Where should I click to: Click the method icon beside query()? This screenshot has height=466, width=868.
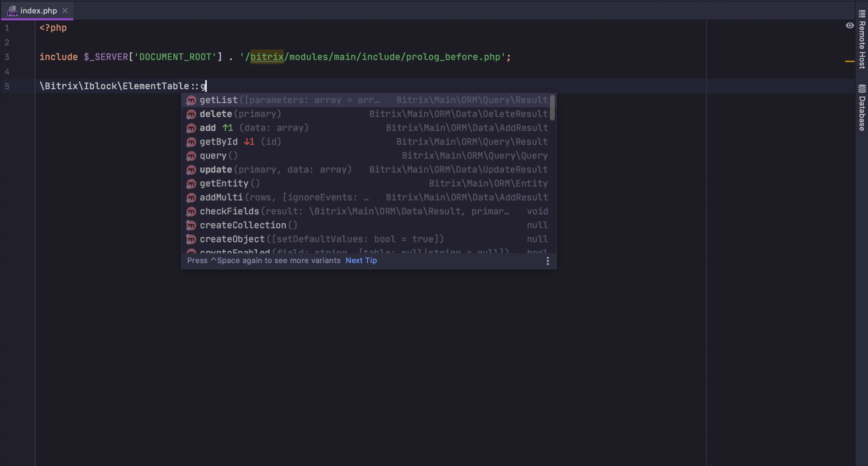tap(191, 156)
